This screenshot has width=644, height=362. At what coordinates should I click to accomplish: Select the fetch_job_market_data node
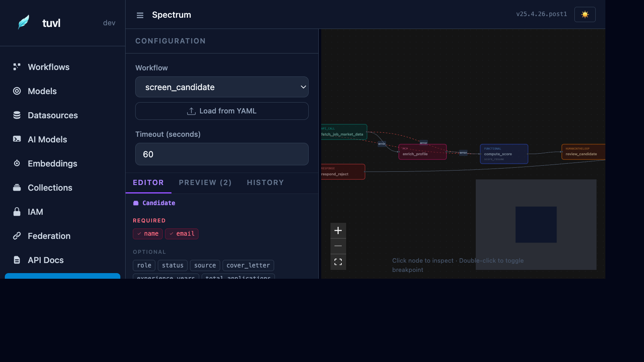344,132
